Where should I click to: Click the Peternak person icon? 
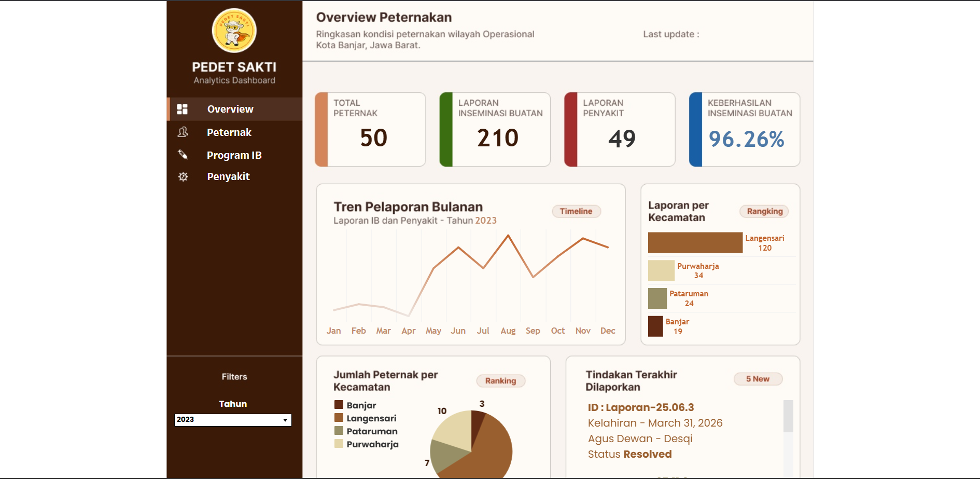click(x=183, y=132)
